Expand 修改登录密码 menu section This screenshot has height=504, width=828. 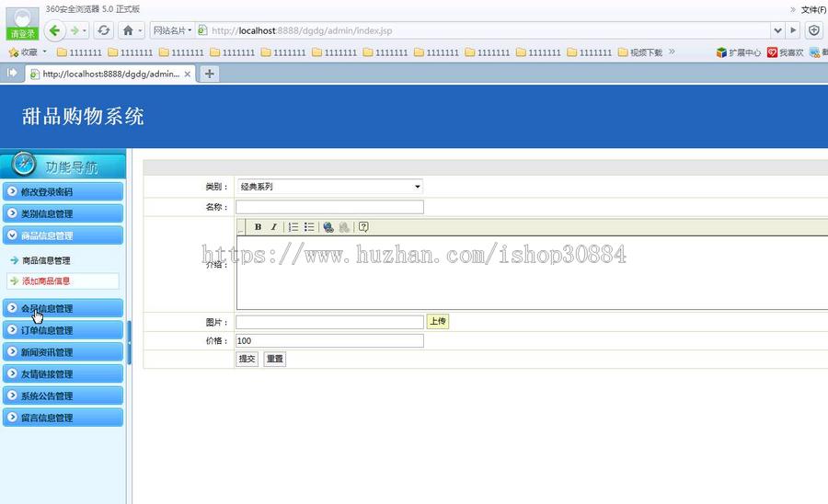63,191
